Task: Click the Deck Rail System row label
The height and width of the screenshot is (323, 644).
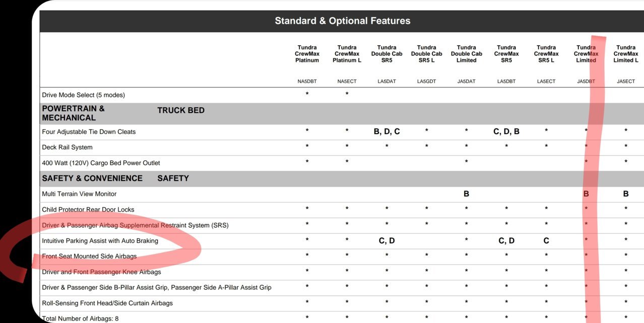Action: [x=67, y=147]
